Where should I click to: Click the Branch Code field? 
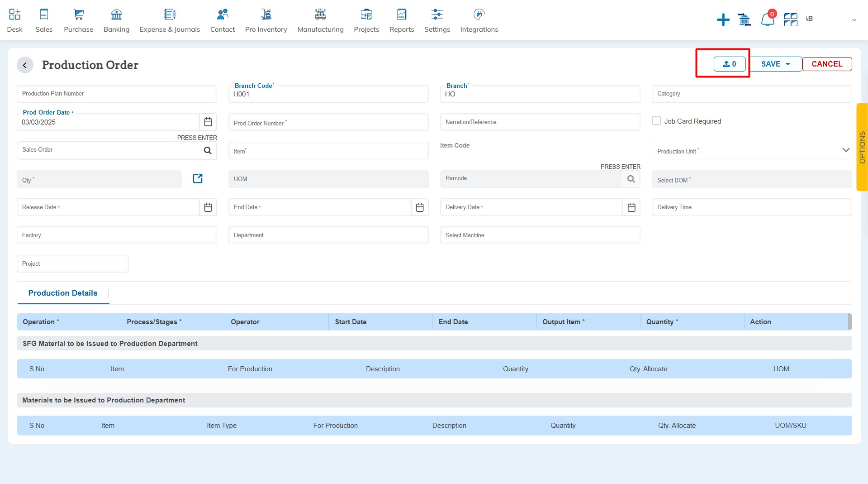click(x=328, y=94)
